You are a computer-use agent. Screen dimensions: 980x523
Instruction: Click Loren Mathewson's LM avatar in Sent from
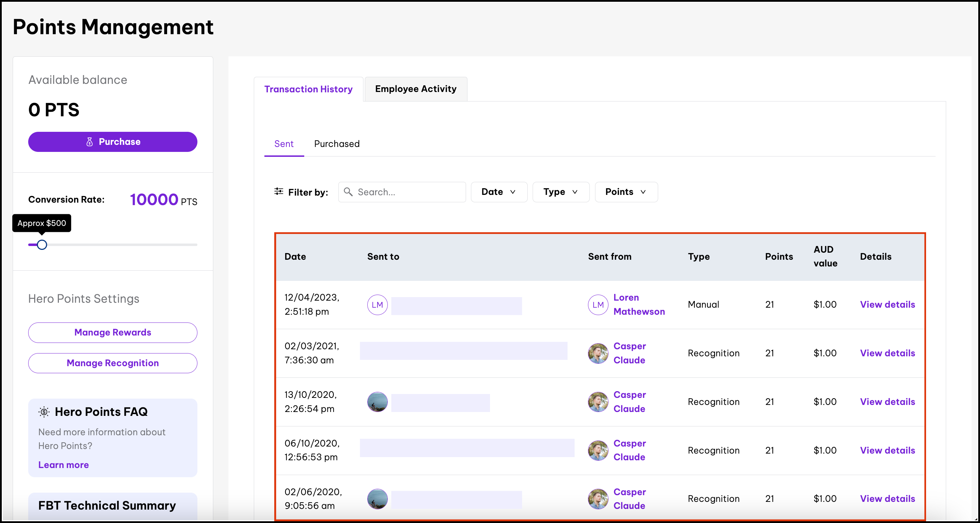coord(598,304)
